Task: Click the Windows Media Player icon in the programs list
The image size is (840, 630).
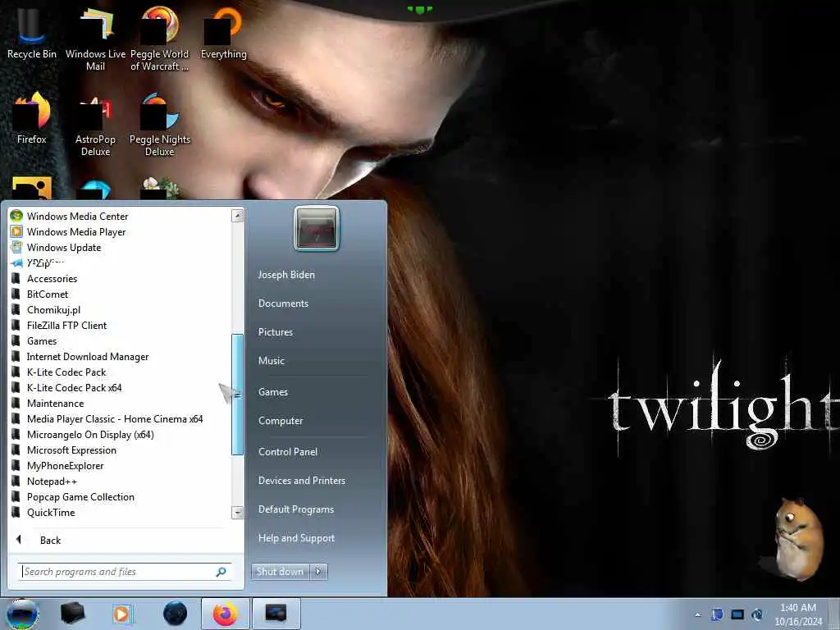Action: [x=16, y=231]
